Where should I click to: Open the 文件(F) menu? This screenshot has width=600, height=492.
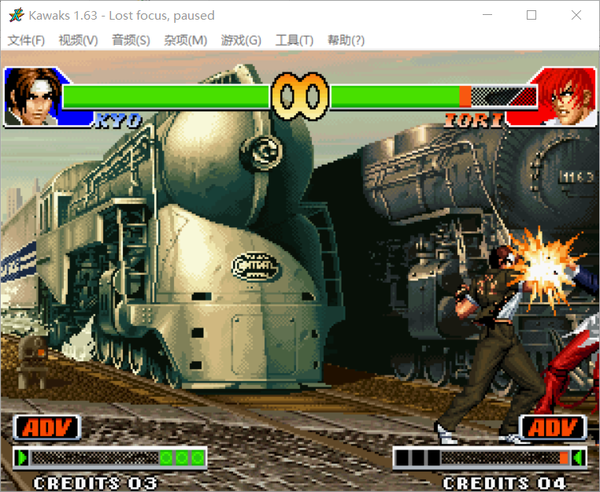tap(26, 40)
